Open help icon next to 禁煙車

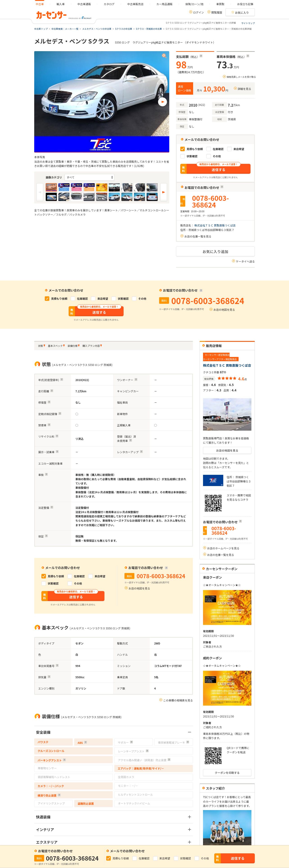coord(49,425)
